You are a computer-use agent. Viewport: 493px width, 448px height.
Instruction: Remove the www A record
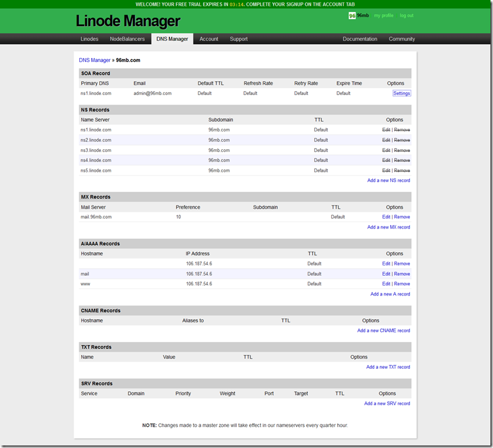pos(402,284)
